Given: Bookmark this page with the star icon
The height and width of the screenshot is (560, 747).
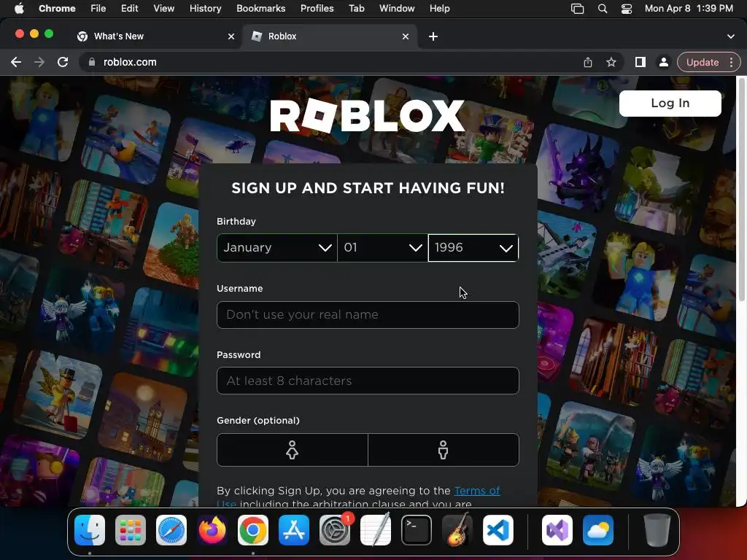Looking at the screenshot, I should [611, 63].
